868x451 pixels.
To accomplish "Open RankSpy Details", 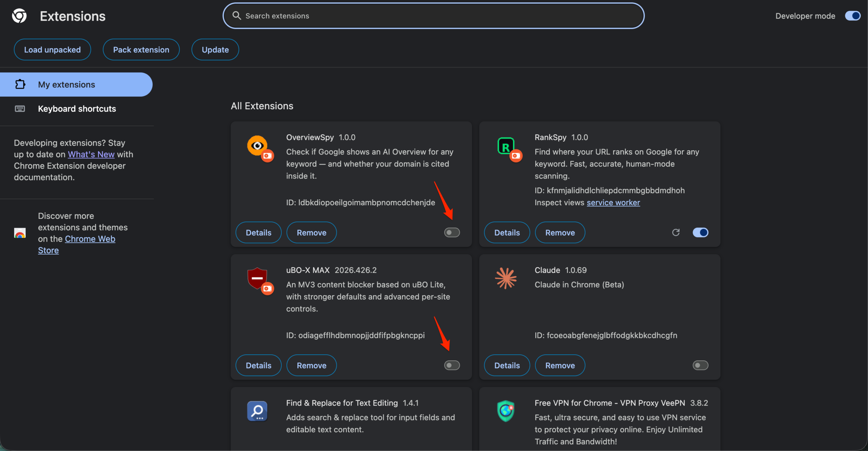I will pyautogui.click(x=507, y=232).
